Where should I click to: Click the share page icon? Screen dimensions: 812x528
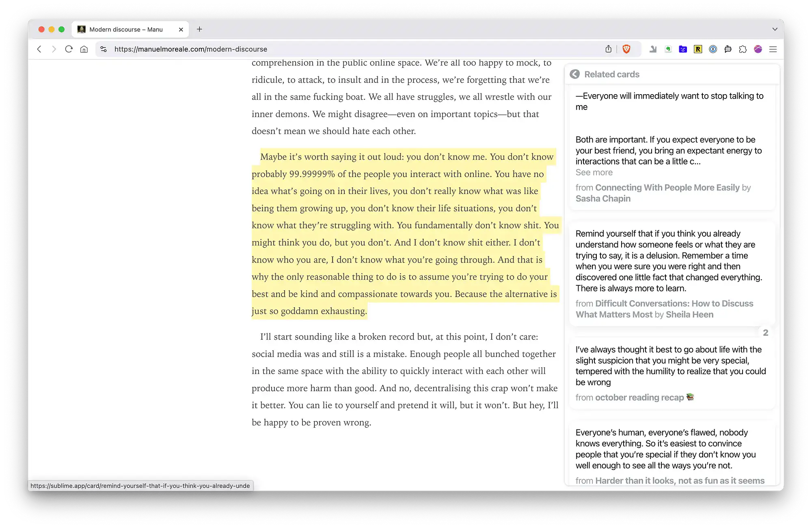click(608, 49)
